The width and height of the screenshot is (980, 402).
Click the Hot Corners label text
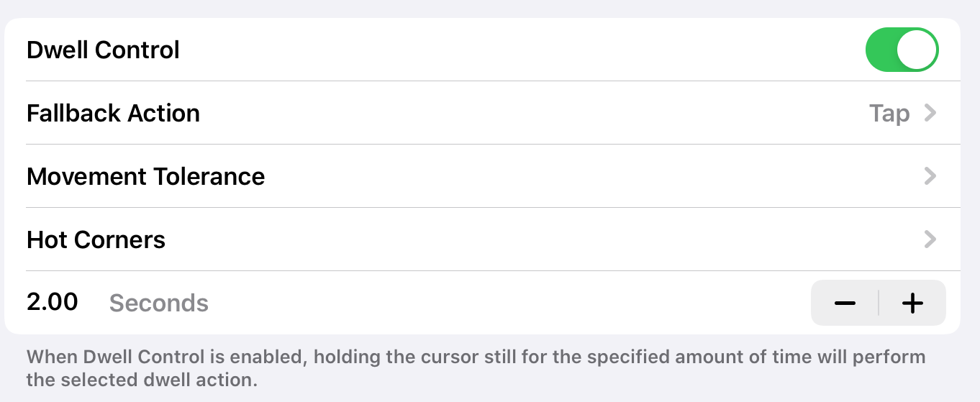96,239
